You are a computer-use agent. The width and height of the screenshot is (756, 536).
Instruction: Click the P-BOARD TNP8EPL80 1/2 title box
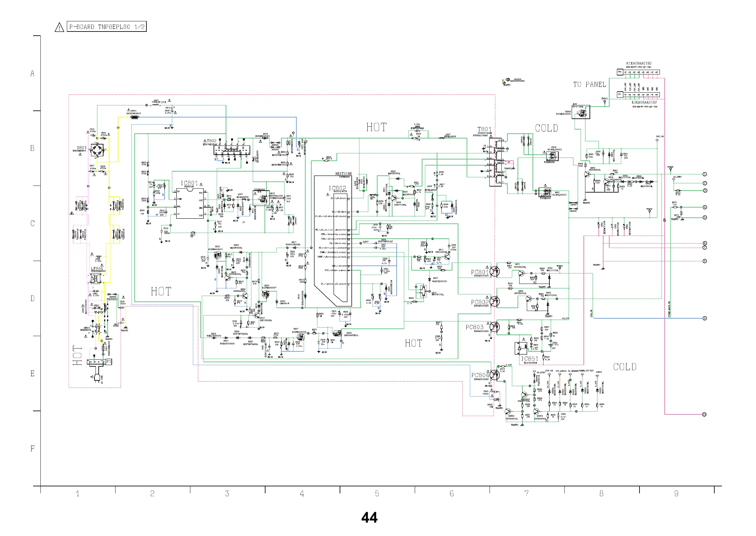pos(107,27)
